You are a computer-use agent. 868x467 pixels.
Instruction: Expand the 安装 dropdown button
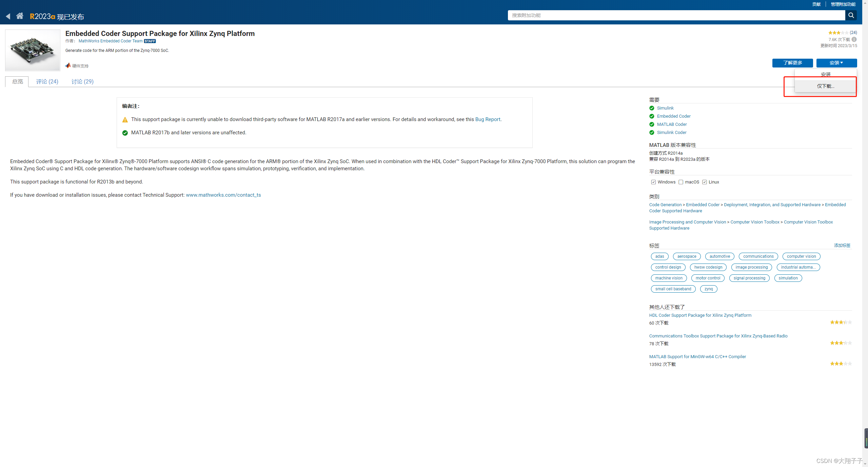[x=836, y=63]
